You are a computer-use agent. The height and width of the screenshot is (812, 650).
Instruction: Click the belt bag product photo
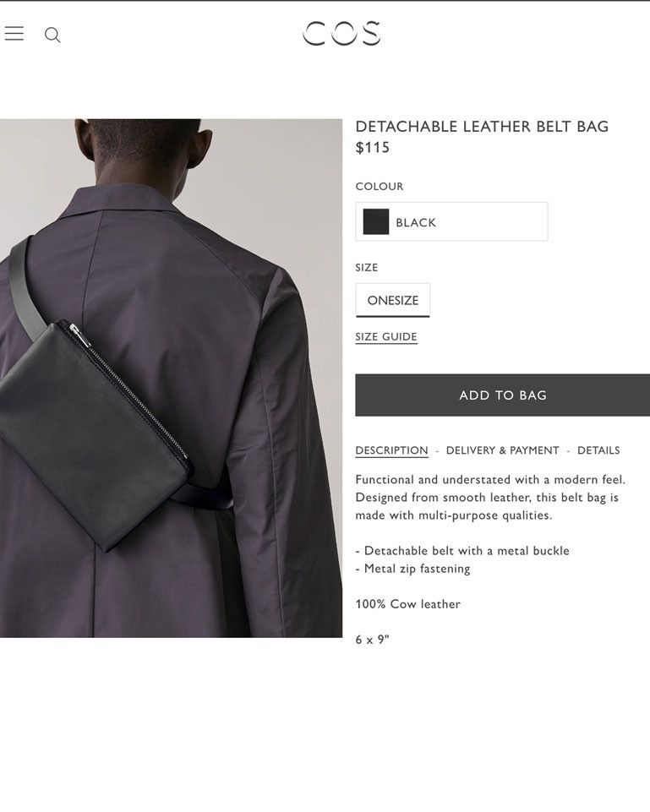pyautogui.click(x=171, y=378)
